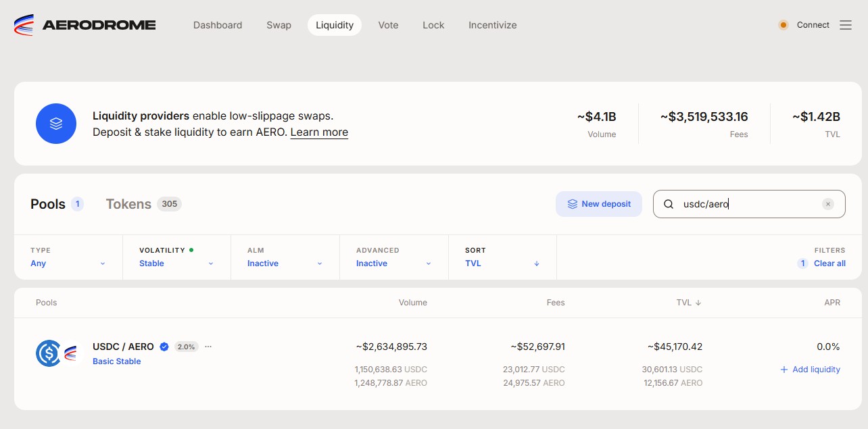This screenshot has width=868, height=429.
Task: Click the AERO token icon in pool row
Action: (70, 353)
